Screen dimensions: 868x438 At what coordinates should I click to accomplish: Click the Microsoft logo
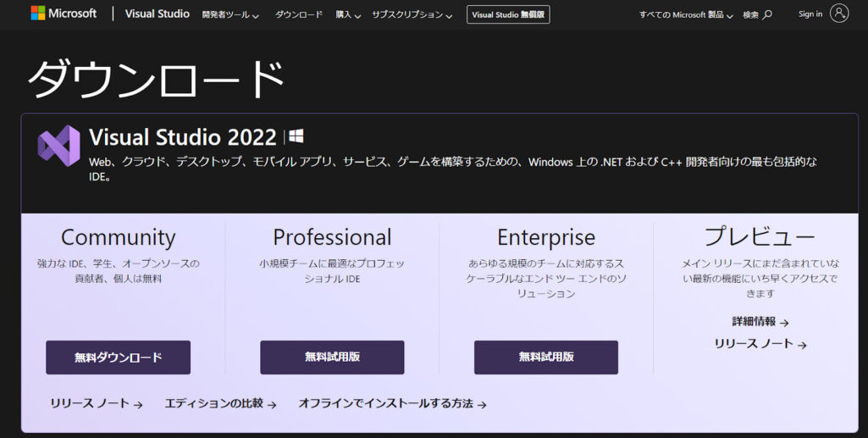tap(64, 14)
